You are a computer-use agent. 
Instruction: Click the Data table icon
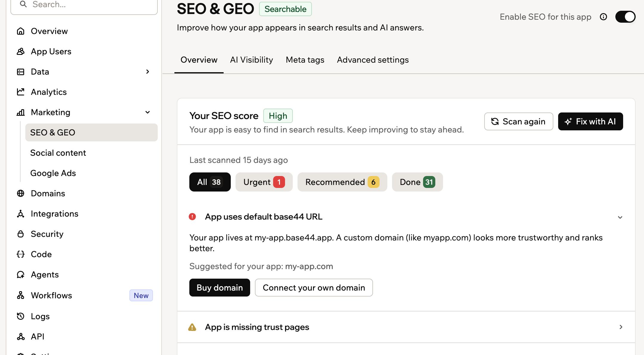(21, 72)
